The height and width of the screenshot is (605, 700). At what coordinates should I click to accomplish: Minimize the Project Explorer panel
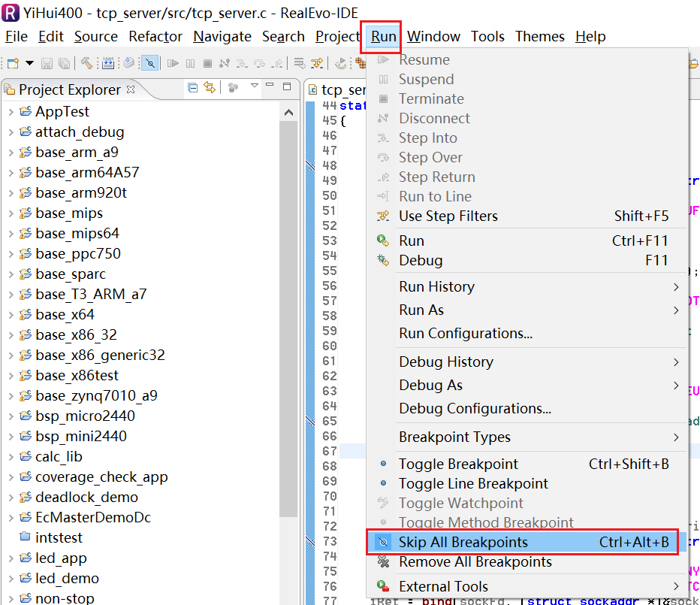point(270,85)
